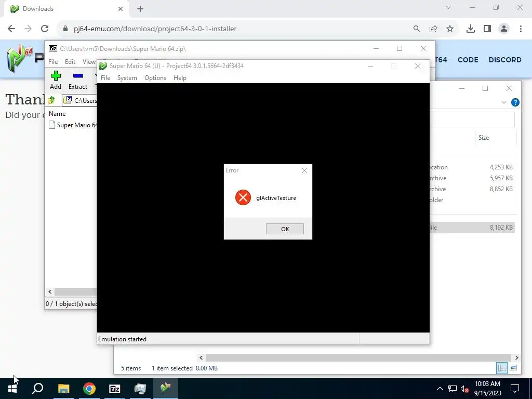Switch Explorer to details view icon

pyautogui.click(x=502, y=368)
